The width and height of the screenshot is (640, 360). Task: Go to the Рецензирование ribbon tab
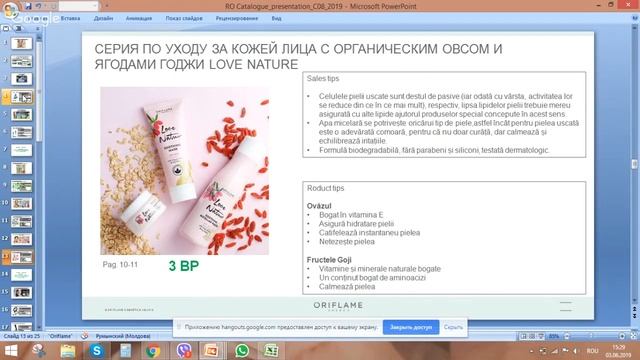237,18
